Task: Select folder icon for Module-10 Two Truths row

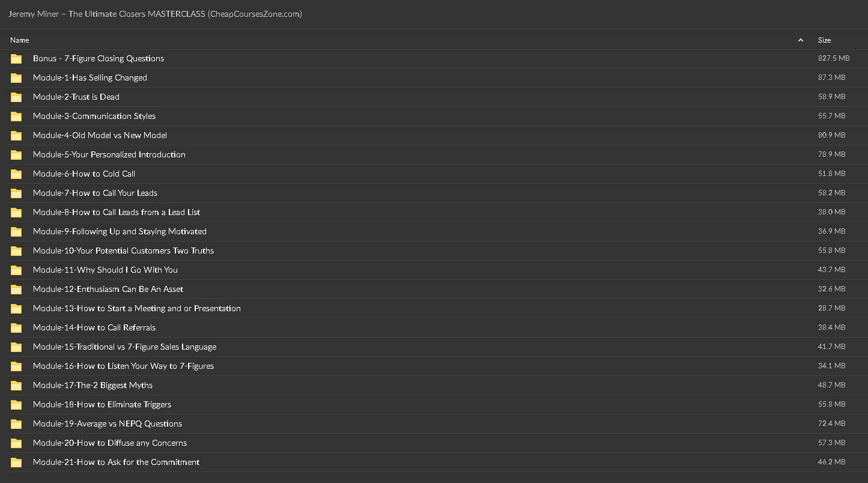Action: pyautogui.click(x=16, y=251)
